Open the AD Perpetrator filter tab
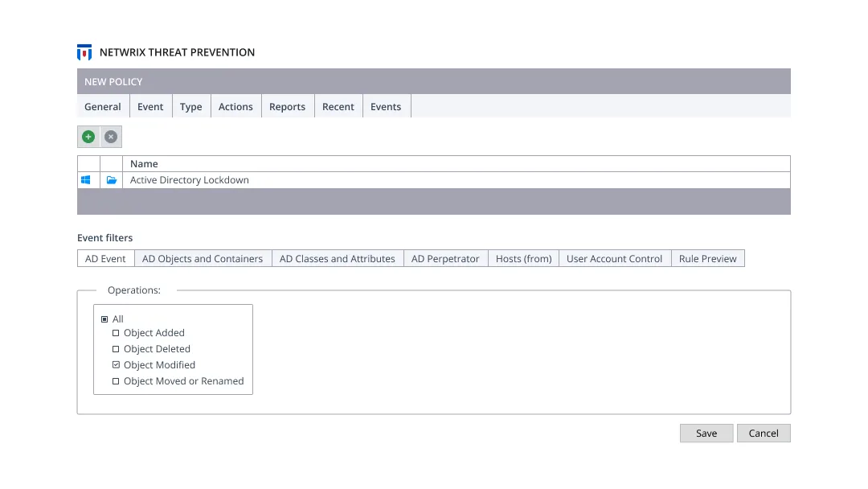 coord(445,259)
